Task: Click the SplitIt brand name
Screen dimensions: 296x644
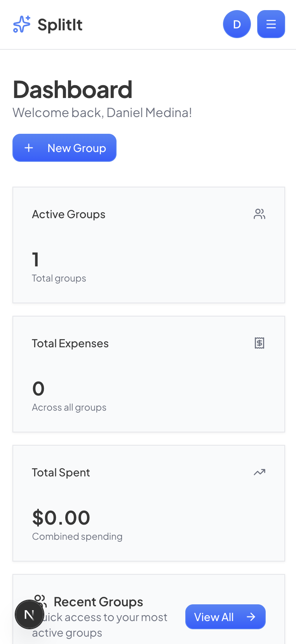Action: tap(60, 25)
